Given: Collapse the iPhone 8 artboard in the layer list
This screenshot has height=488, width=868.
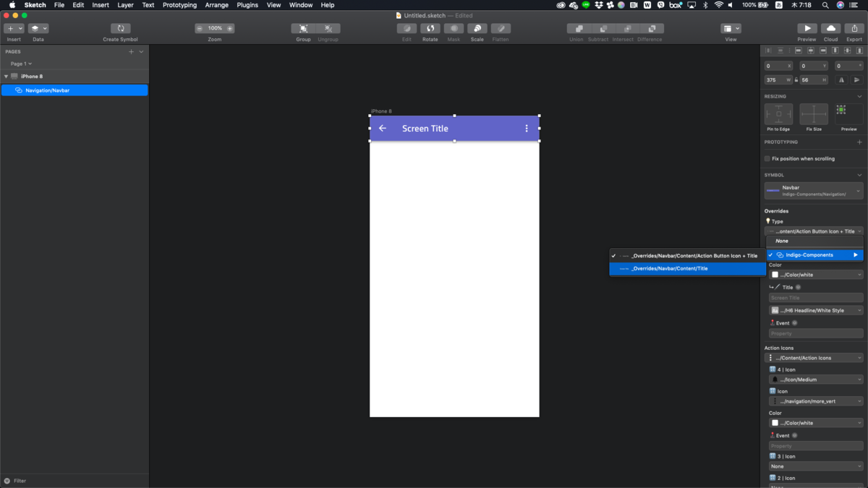Looking at the screenshot, I should coord(6,77).
